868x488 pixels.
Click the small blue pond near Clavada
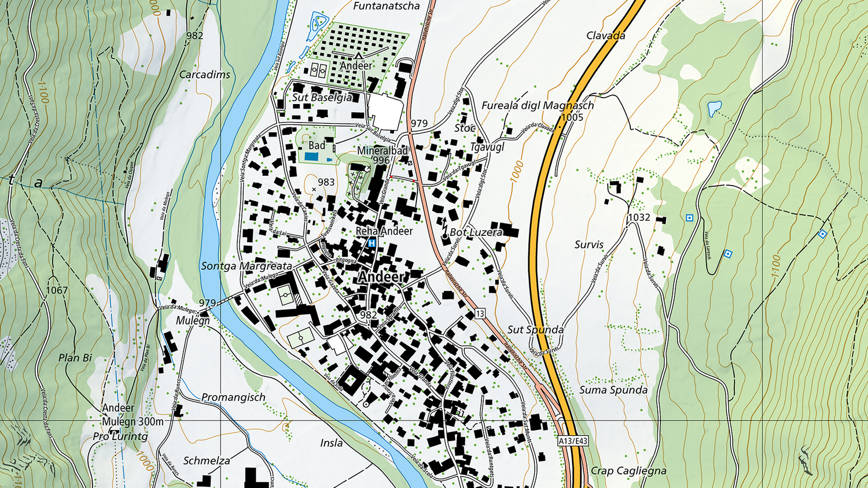715,108
